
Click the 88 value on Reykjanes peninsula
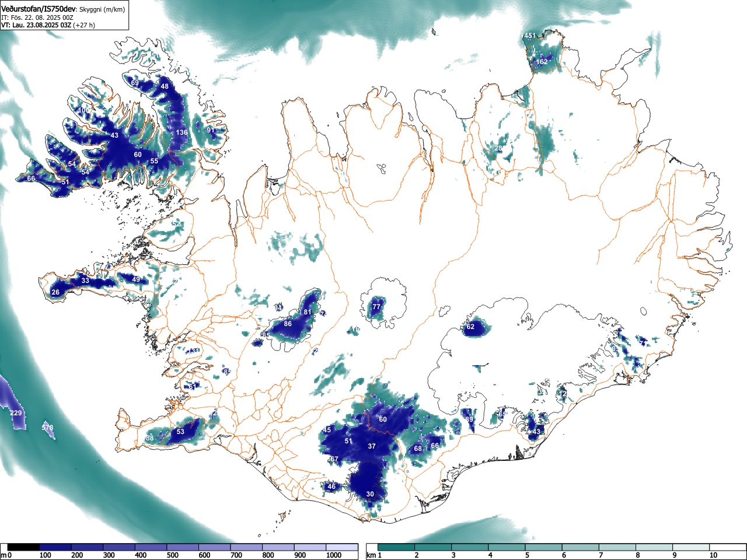click(150, 438)
